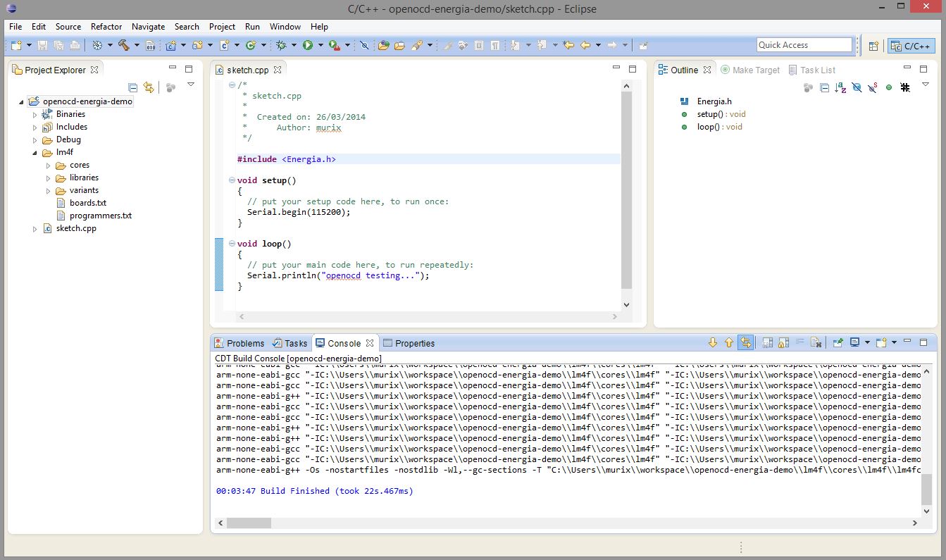Select programmers.txt in Project Explorer
Image resolution: width=946 pixels, height=560 pixels.
(100, 216)
